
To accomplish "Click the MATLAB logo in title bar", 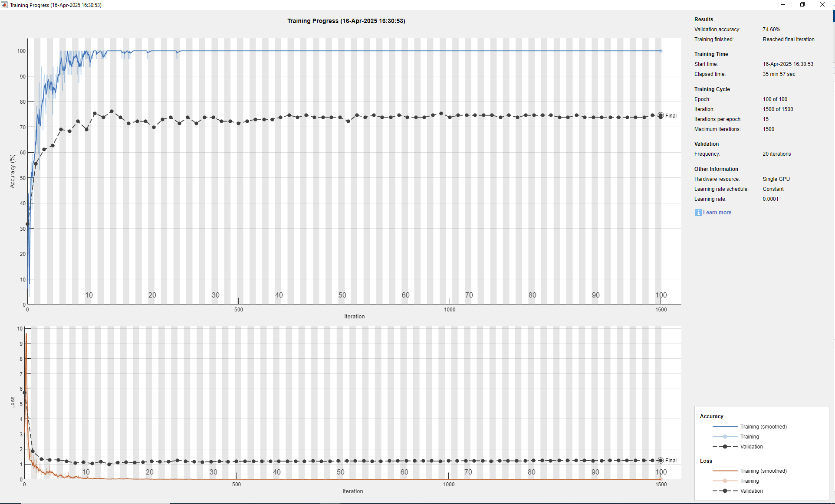I will [x=4, y=5].
